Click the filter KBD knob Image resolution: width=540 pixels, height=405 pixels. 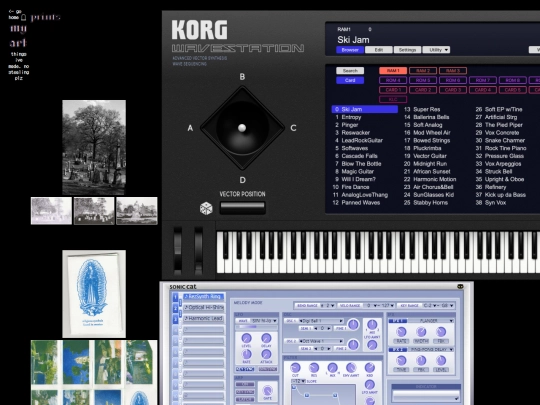370,367
